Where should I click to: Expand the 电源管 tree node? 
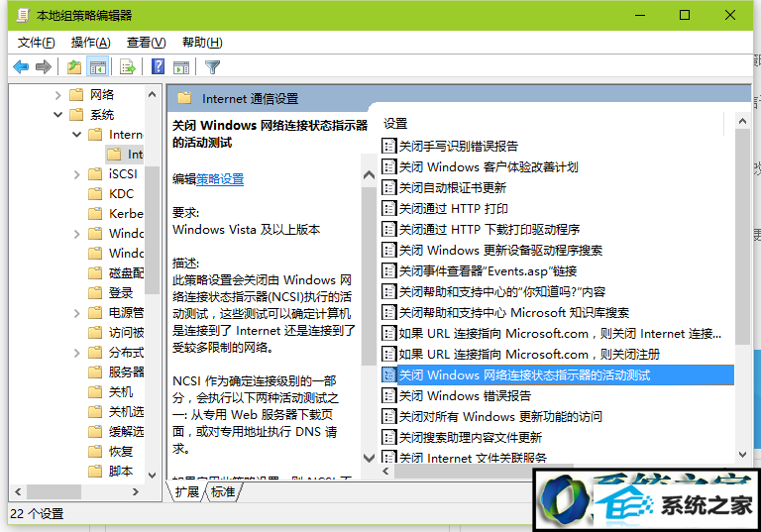click(76, 313)
